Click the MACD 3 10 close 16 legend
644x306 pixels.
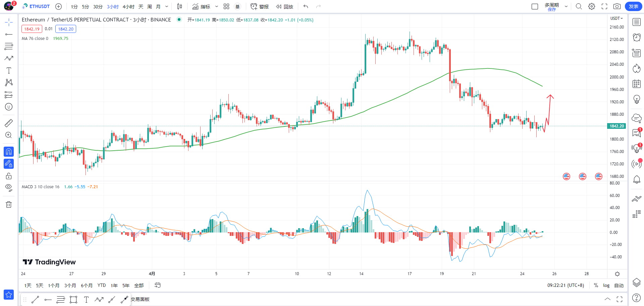click(x=41, y=187)
